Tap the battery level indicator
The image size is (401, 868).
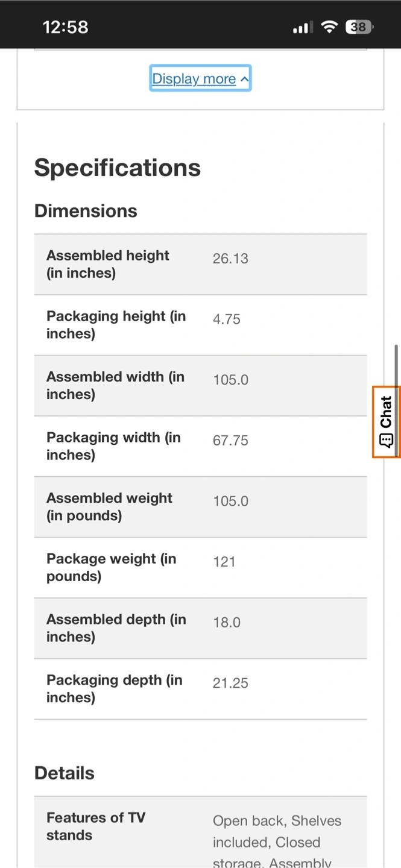[x=359, y=27]
